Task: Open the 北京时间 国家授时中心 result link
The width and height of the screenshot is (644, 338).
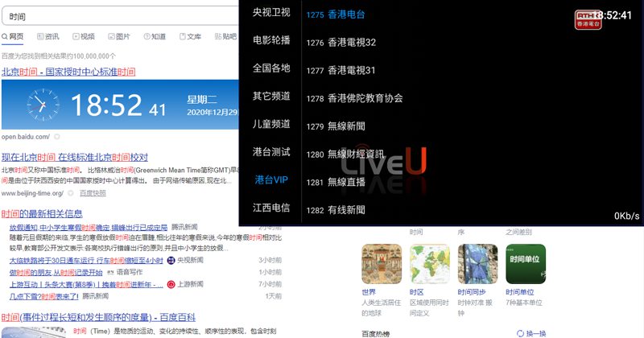Action: tap(68, 72)
